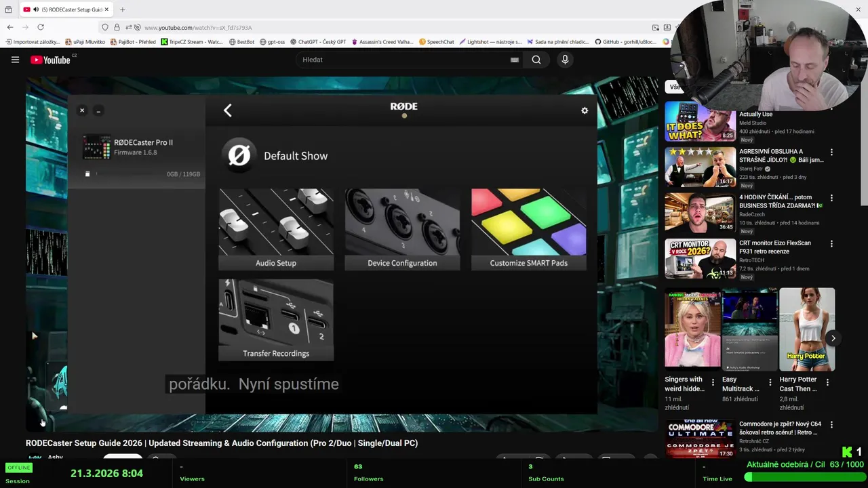Open more options for Agresivní obsluha video
The width and height of the screenshot is (868, 488).
(x=831, y=152)
